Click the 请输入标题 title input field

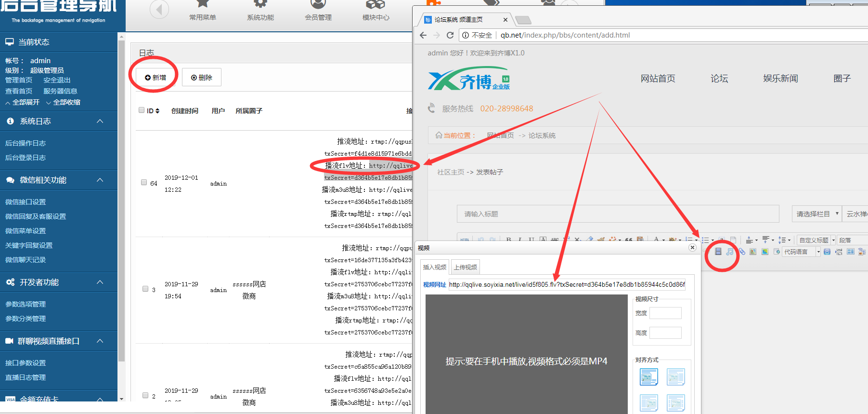click(617, 214)
